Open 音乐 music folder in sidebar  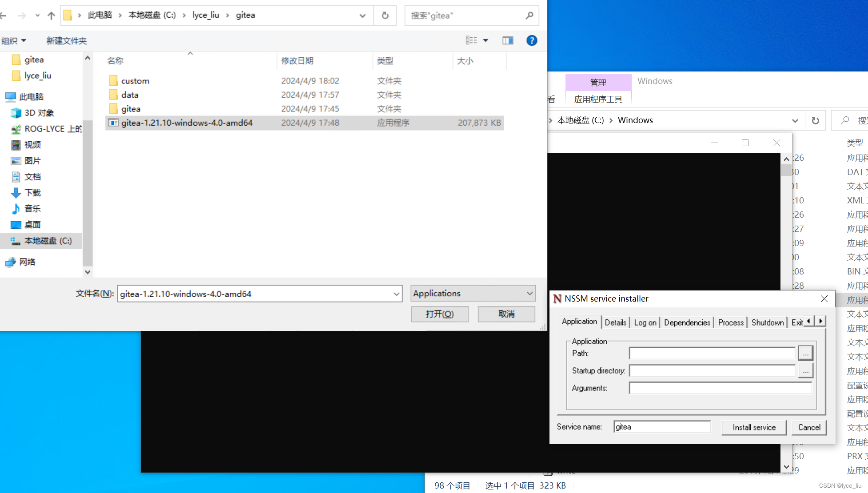pyautogui.click(x=32, y=209)
